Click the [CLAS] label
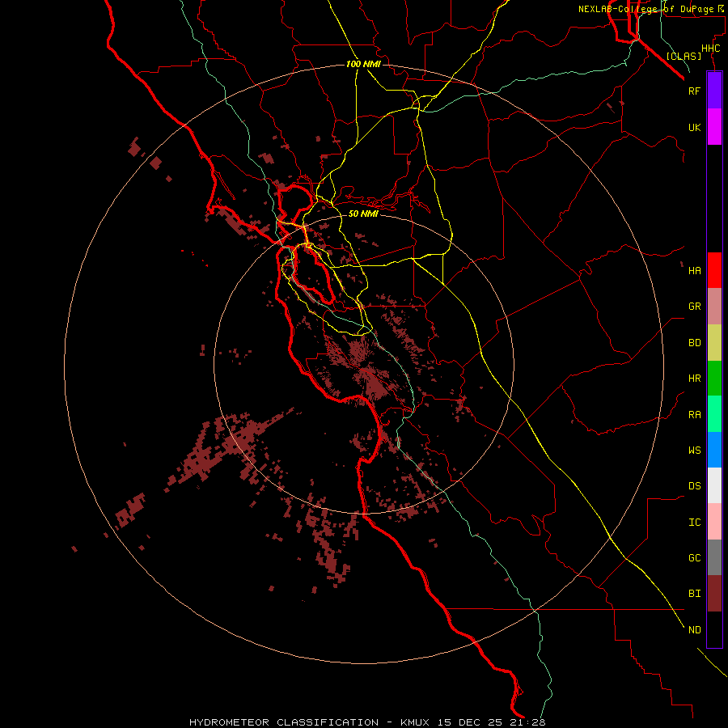 [684, 56]
